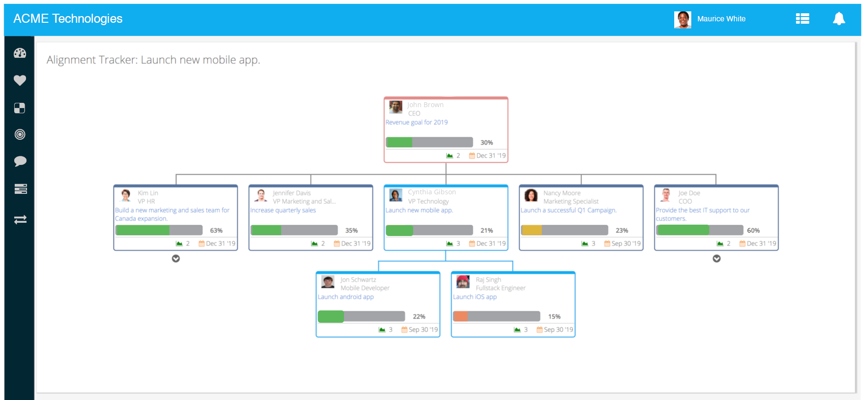The height and width of the screenshot is (400, 868).
Task: Click Joe Doe's 60% progress bar
Action: pyautogui.click(x=700, y=230)
